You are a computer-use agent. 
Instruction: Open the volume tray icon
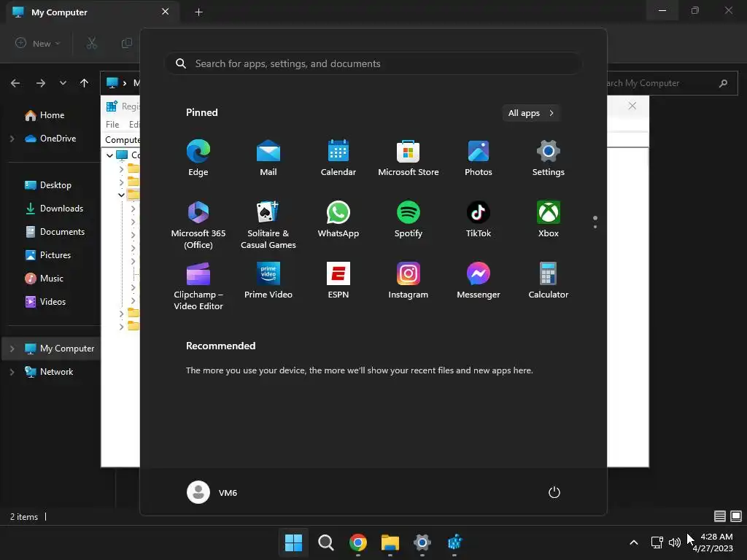(x=675, y=542)
